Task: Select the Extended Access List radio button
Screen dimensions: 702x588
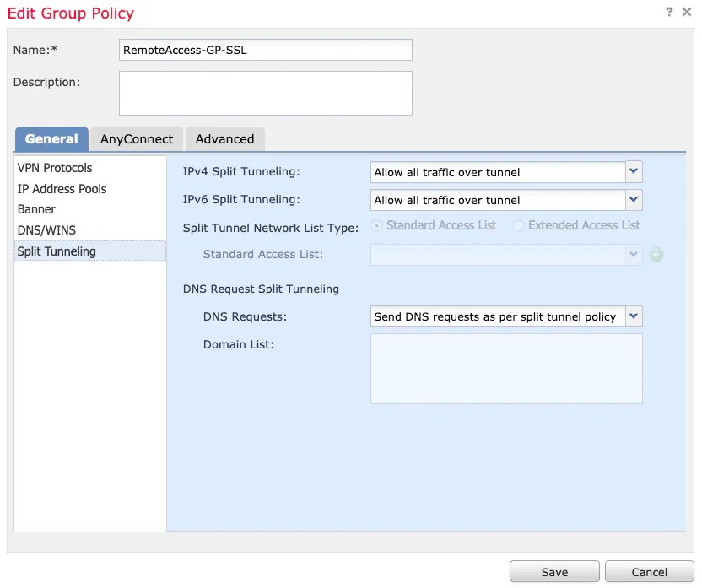Action: point(518,225)
